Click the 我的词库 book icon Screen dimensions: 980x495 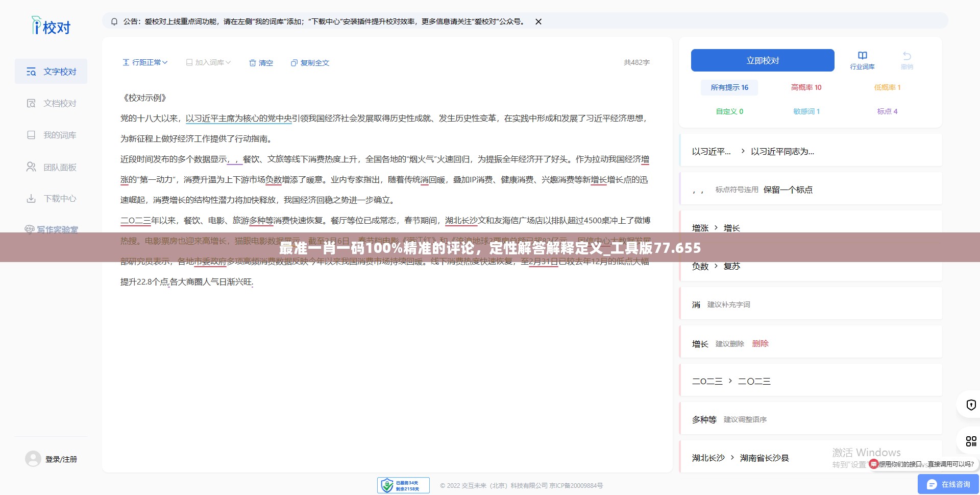point(31,135)
